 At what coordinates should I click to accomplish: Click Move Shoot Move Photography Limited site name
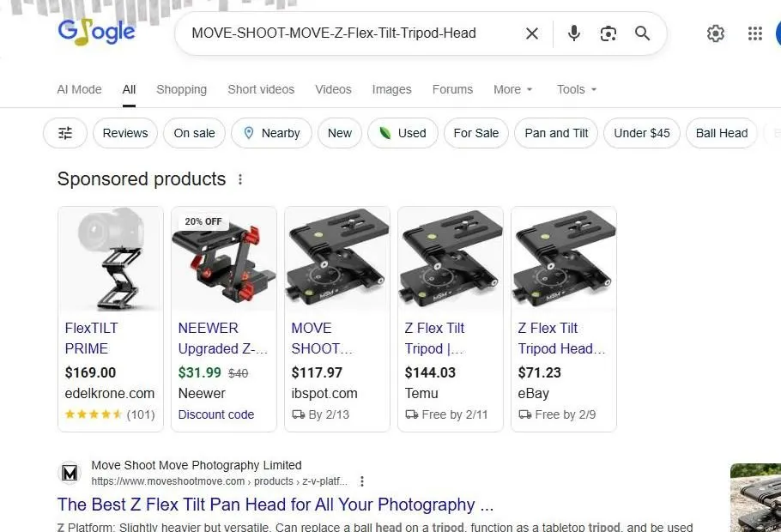(x=197, y=465)
